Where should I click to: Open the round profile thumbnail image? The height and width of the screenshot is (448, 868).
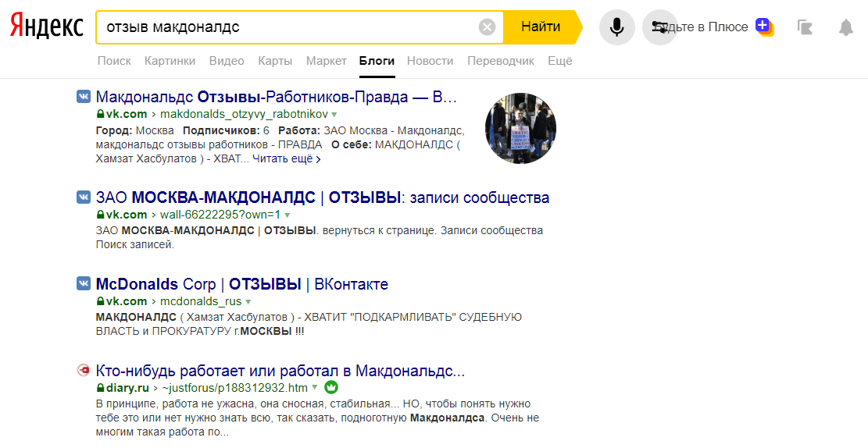tap(520, 128)
